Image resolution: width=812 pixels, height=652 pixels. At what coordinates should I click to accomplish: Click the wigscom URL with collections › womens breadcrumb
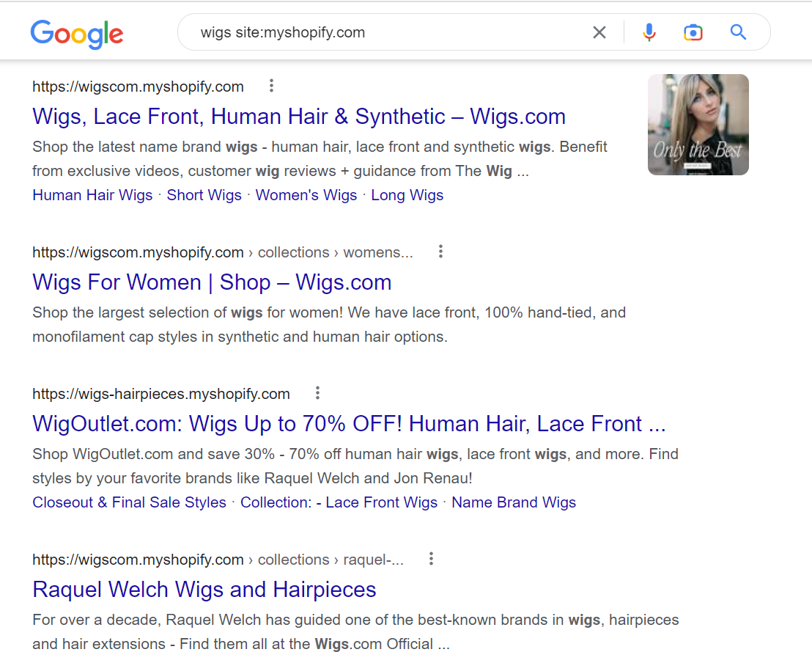point(223,252)
